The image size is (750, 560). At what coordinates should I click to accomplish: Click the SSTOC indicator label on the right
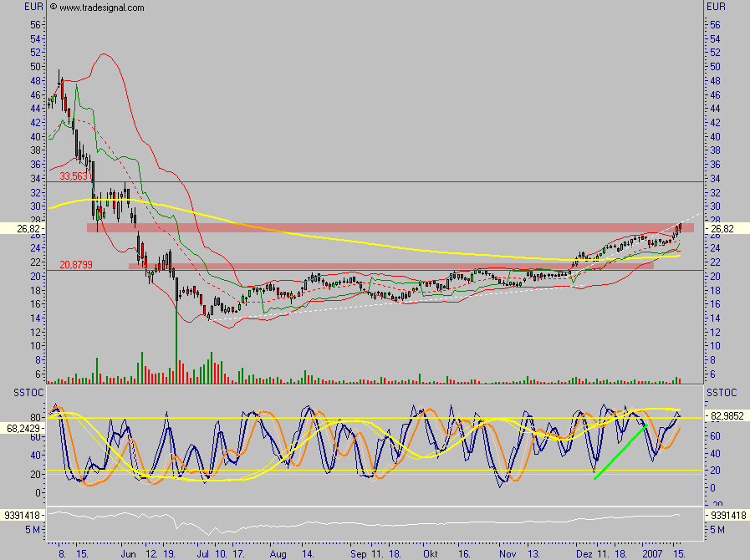tap(722, 392)
